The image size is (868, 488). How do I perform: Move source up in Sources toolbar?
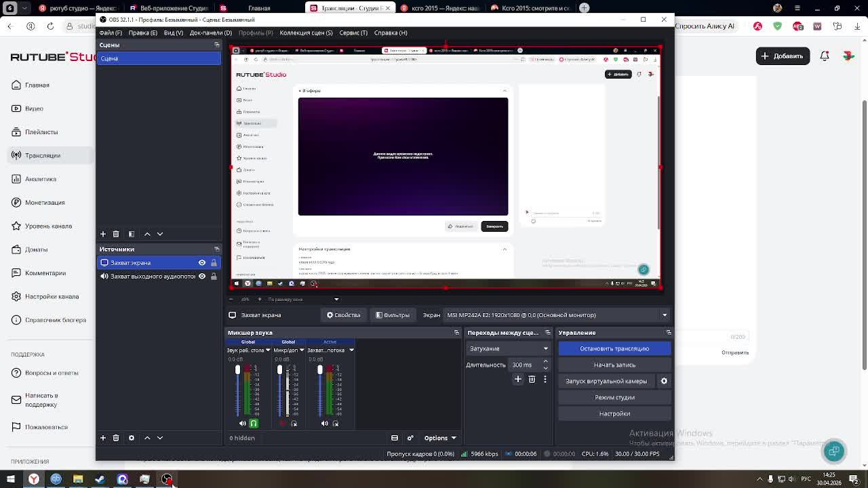[x=147, y=438]
